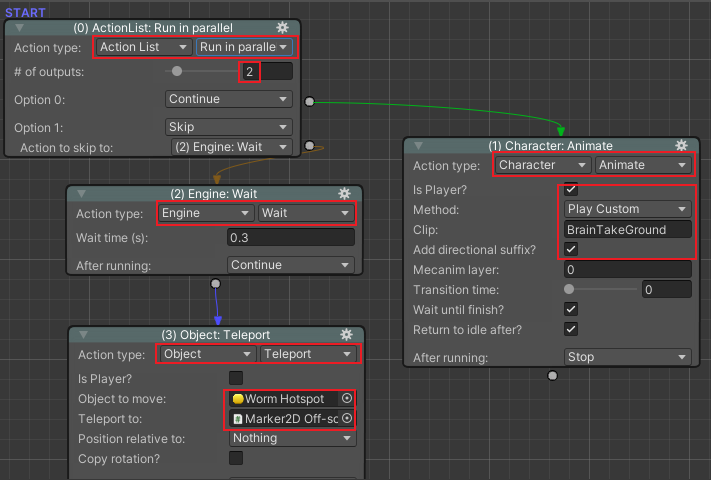Open gear settings on ActionList node

coord(283,27)
